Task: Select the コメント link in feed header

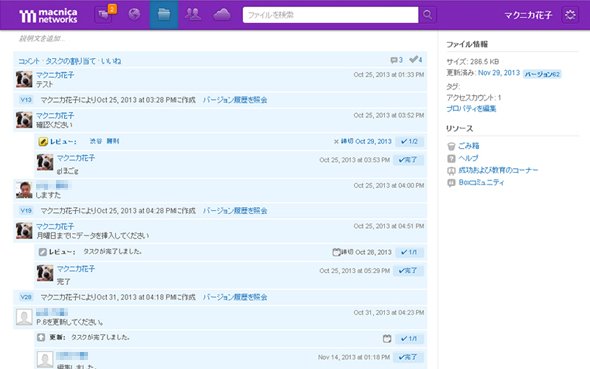Action: click(29, 61)
